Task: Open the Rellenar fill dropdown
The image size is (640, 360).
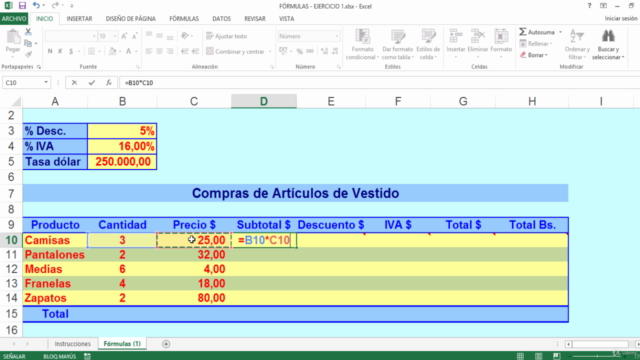Action: (x=536, y=44)
